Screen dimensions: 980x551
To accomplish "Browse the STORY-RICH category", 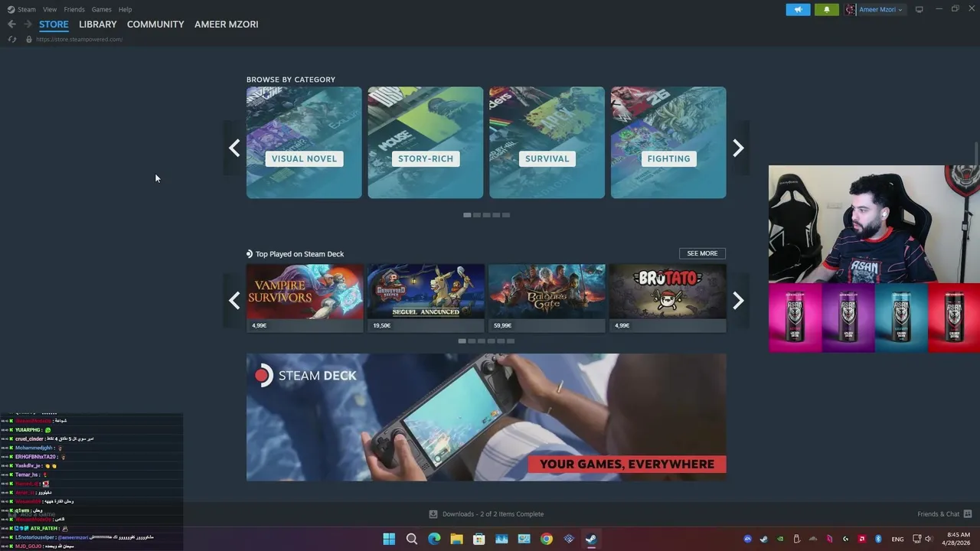I will tap(426, 142).
